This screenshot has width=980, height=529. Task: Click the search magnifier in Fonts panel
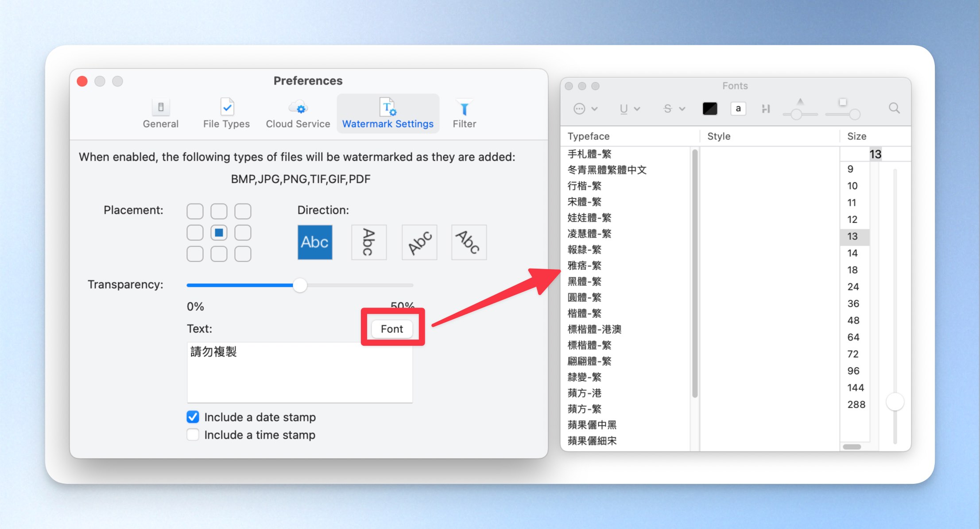pos(894,108)
